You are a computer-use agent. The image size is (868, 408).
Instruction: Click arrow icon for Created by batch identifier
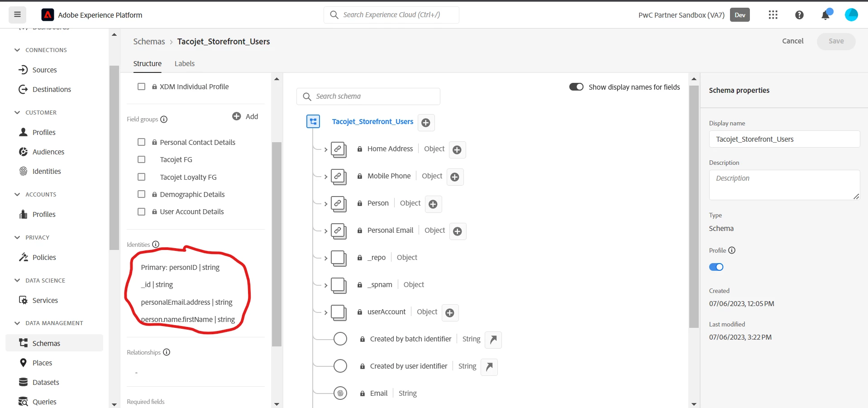tap(493, 340)
